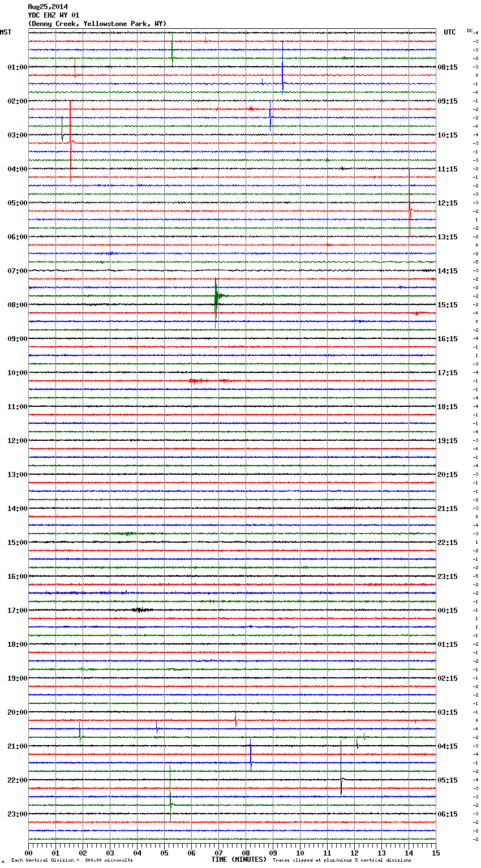The height and width of the screenshot is (868, 481).
Task: Select the 12:00 MST row label
Action: [x=17, y=441]
